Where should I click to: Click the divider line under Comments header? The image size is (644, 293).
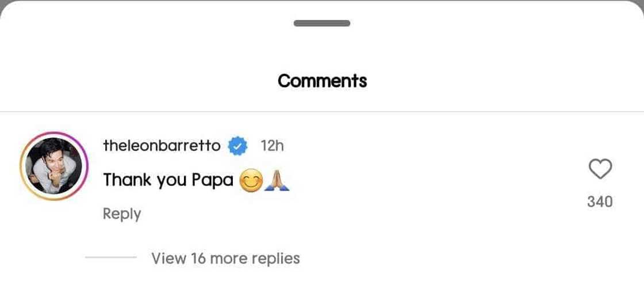point(322,111)
